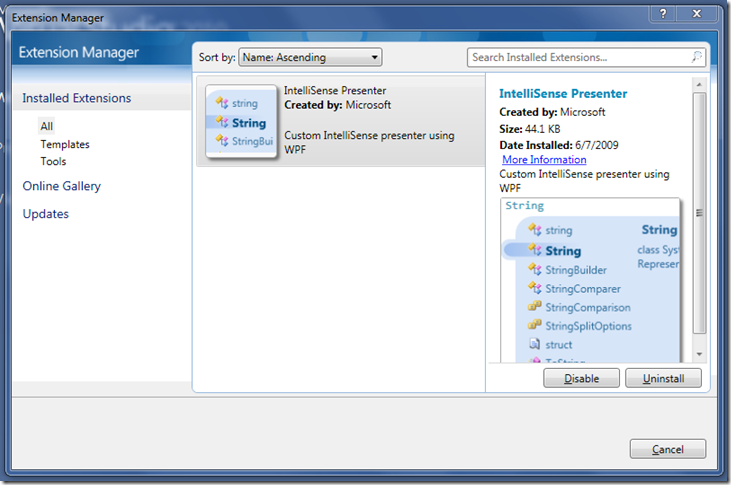Click the IntelliSense Presenter heading in details
Screen dimensions: 731x485
tap(563, 94)
